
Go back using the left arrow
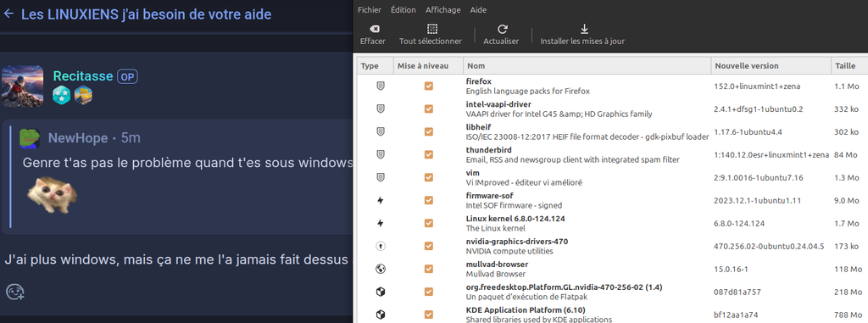[x=8, y=14]
